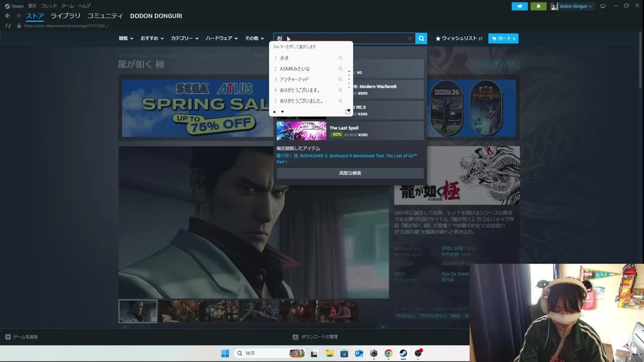The image size is (644, 362).
Task: Select the first Kiryu screenshot thumbnail
Action: 138,311
